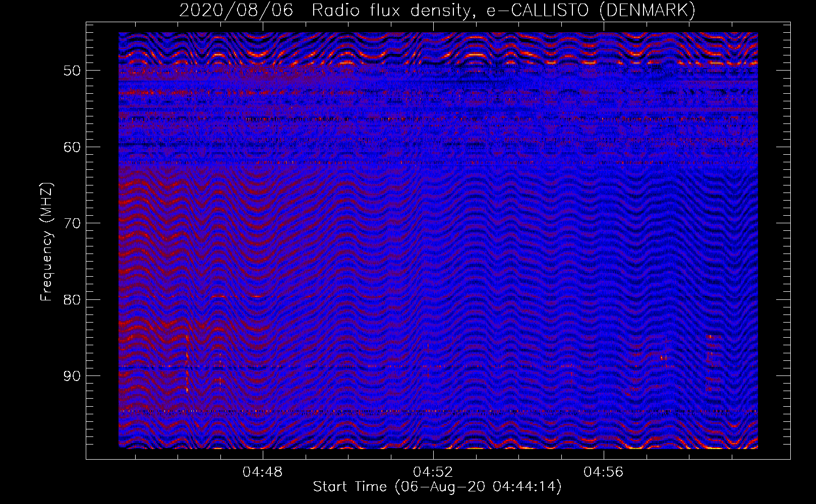Viewport: 816px width, 504px height.
Task: Click the 90 frequency tick label
Action: (72, 376)
